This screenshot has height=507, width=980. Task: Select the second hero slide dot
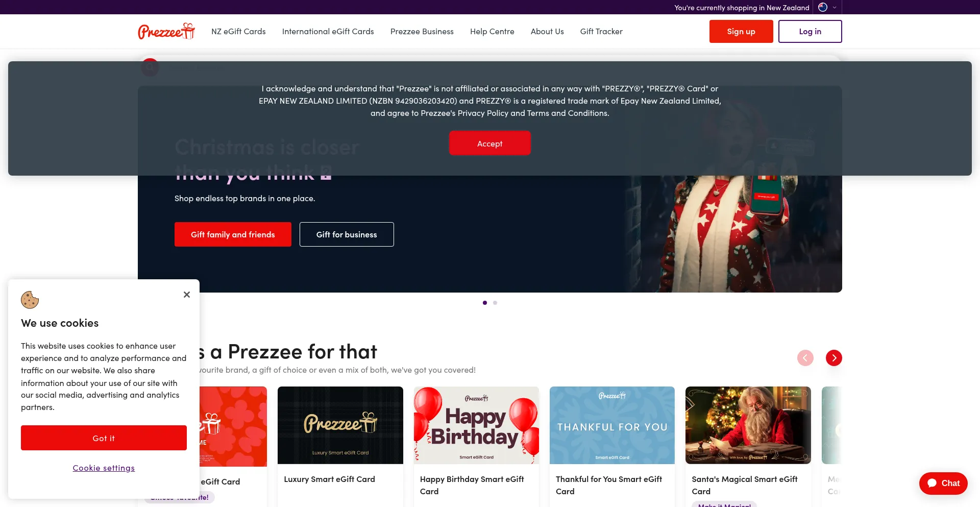click(495, 303)
